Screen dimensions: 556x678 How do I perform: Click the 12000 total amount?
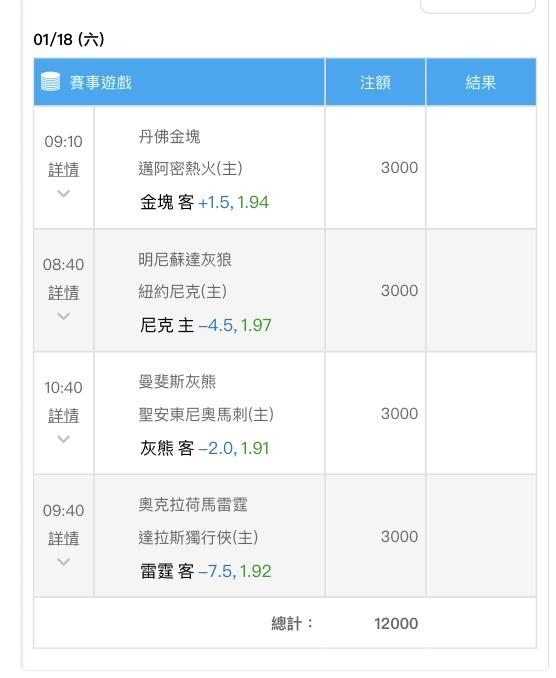coord(396,624)
